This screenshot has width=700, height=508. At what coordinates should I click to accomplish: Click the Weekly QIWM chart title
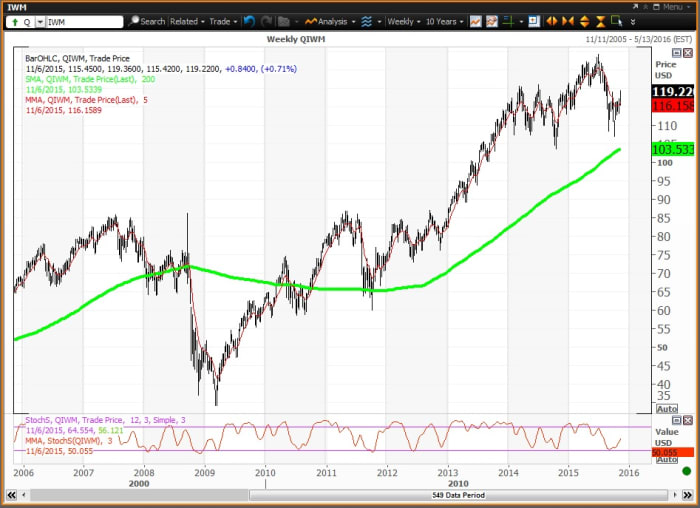(x=296, y=39)
